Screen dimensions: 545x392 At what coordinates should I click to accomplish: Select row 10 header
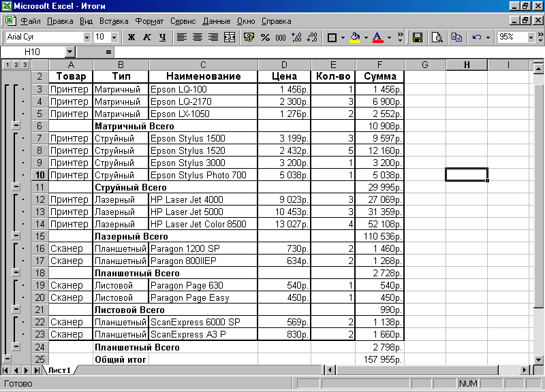pyautogui.click(x=40, y=175)
